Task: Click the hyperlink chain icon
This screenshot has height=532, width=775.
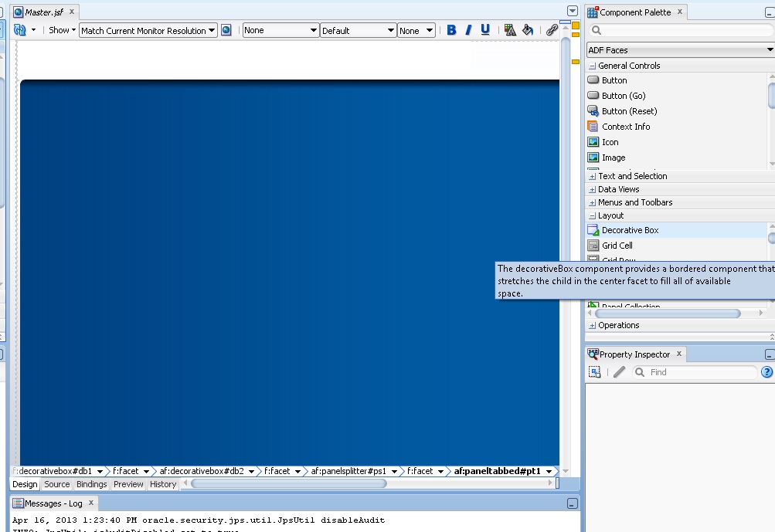Action: coord(552,30)
